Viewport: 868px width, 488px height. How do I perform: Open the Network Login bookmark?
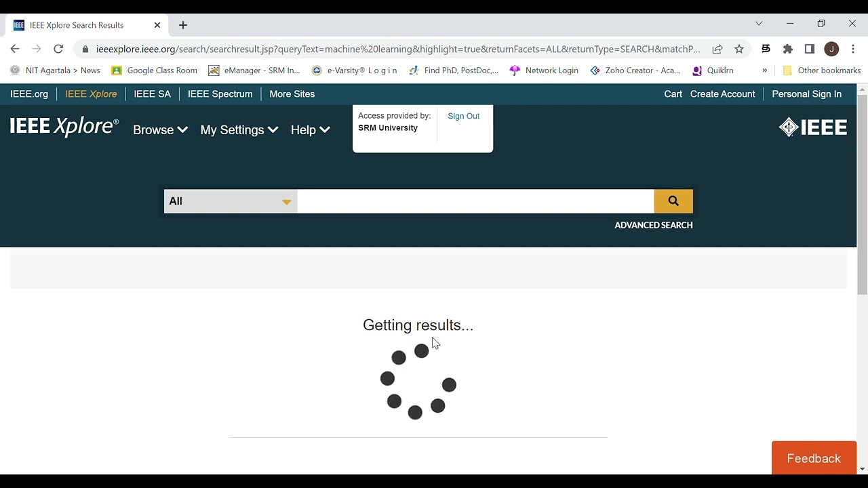pos(544,70)
